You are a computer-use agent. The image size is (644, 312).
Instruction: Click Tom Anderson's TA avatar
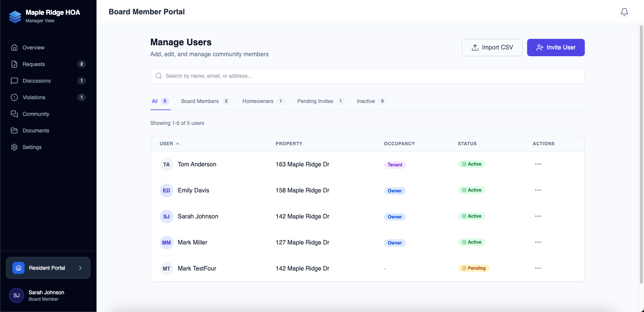pyautogui.click(x=166, y=164)
